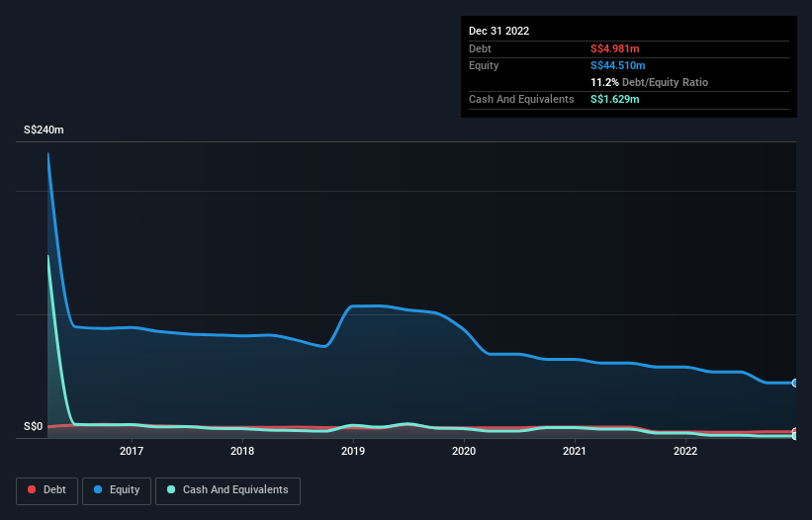Select the Equity endpoint marker on chart
Image resolution: width=812 pixels, height=520 pixels.
pos(795,383)
